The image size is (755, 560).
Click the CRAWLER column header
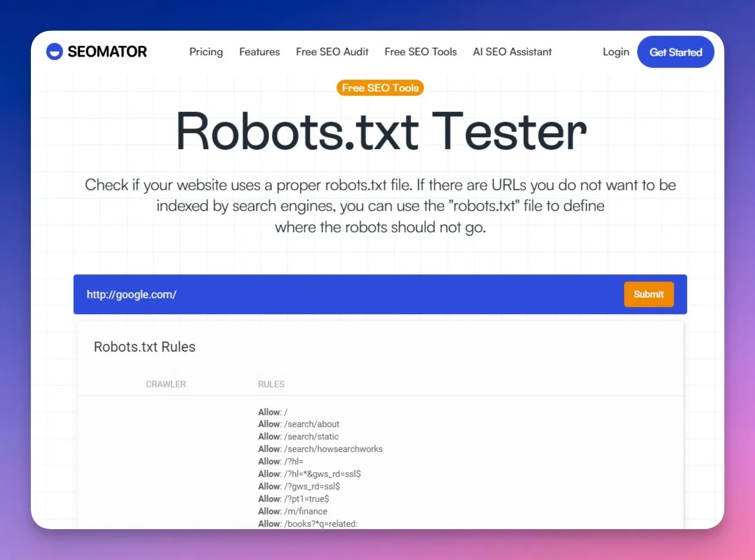(166, 384)
